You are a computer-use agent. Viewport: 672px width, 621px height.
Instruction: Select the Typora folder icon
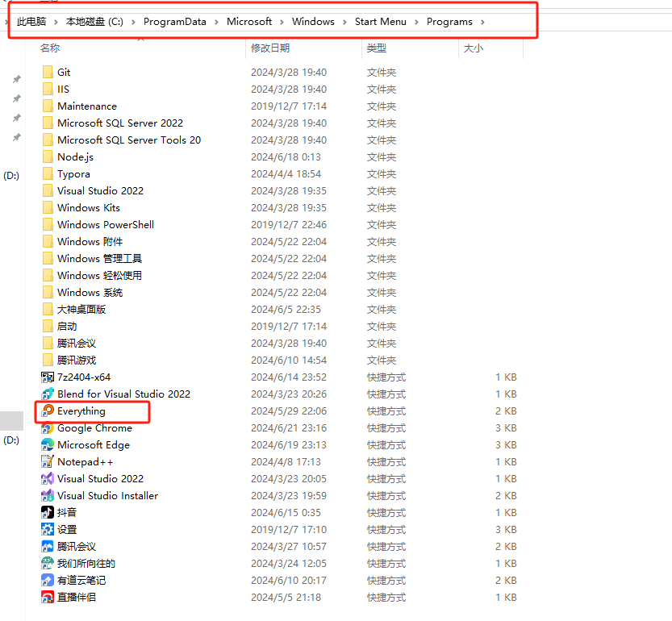coord(48,174)
